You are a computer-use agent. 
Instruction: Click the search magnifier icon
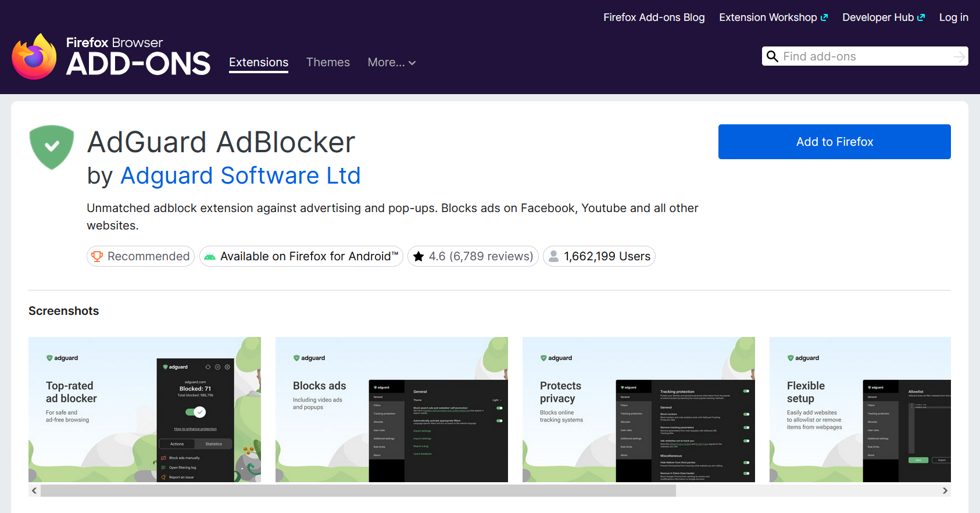772,56
